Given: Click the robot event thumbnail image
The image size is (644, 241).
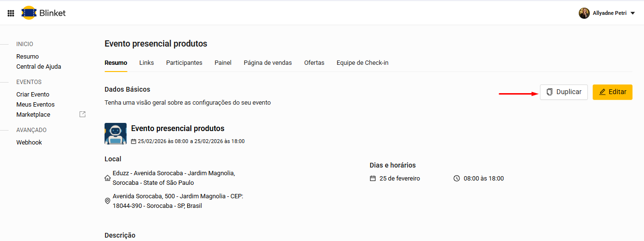Looking at the screenshot, I should pos(116,133).
